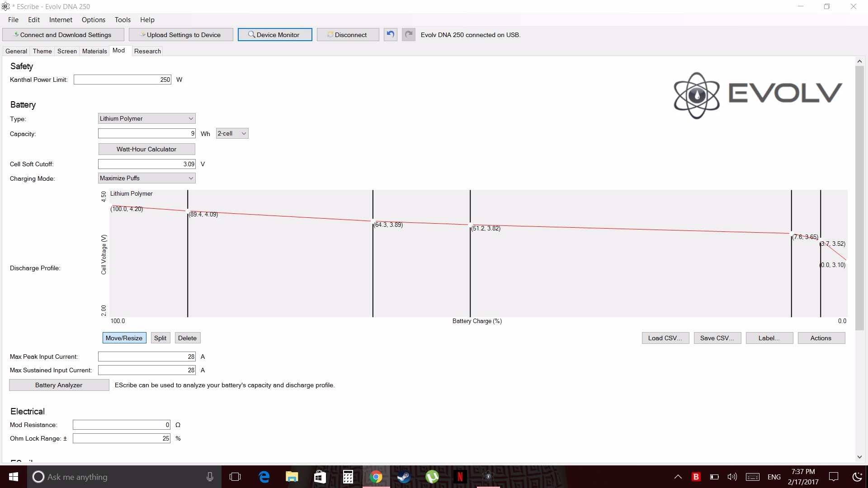This screenshot has height=488, width=868.
Task: Select Move/Resize graph mode
Action: [124, 338]
